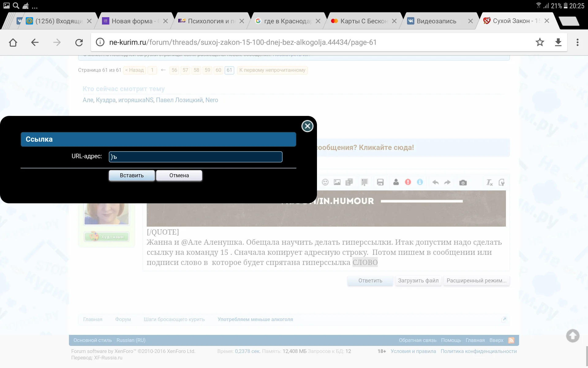
Task: Insert a smiley into the message editor
Action: point(325,182)
